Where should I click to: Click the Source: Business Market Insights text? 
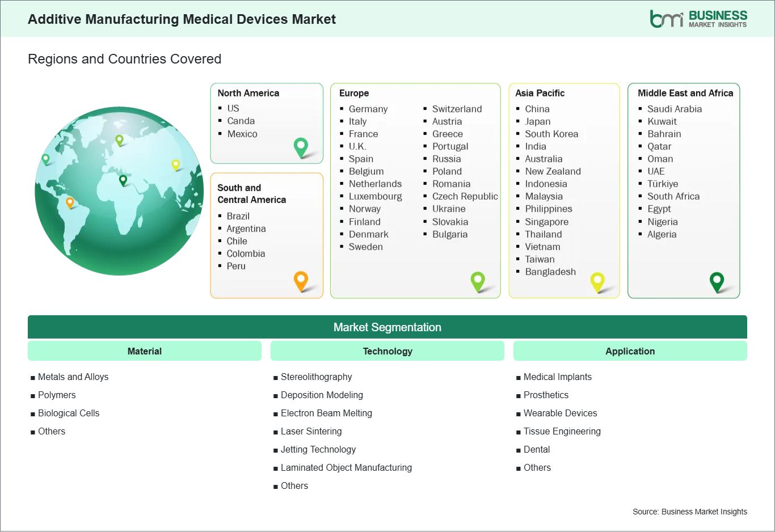coord(689,512)
